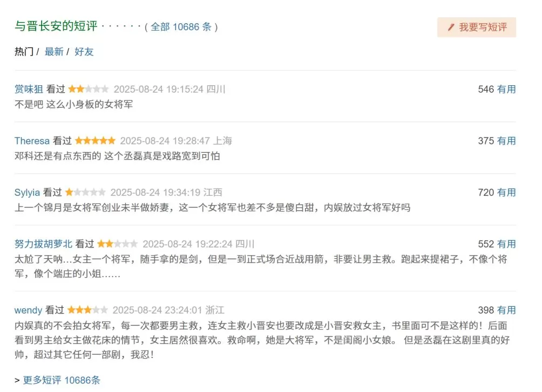The height and width of the screenshot is (392, 542).
Task: Click the 看过 label beside wendy
Action: 56,310
